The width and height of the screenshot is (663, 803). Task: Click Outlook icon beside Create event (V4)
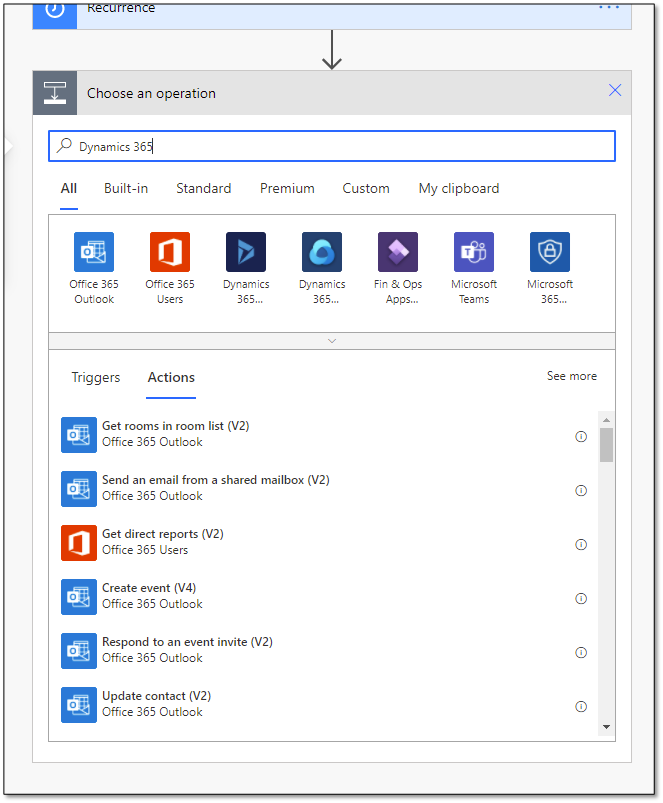(x=79, y=597)
